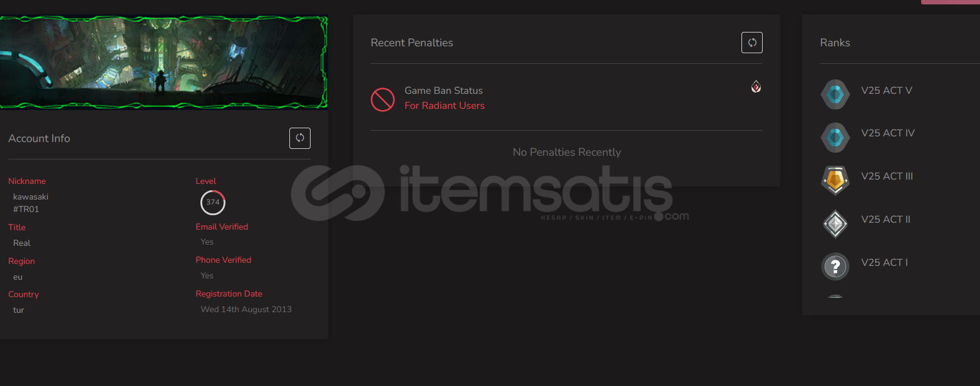
Task: Select the silver V25 ACT II rank badge
Action: (x=835, y=223)
